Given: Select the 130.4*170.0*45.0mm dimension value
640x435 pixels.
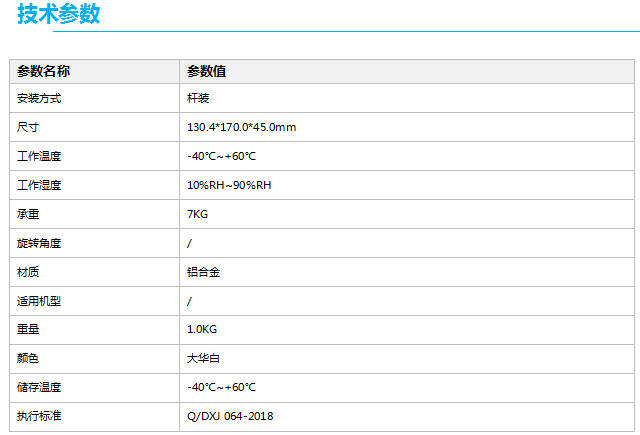Looking at the screenshot, I should [x=241, y=128].
